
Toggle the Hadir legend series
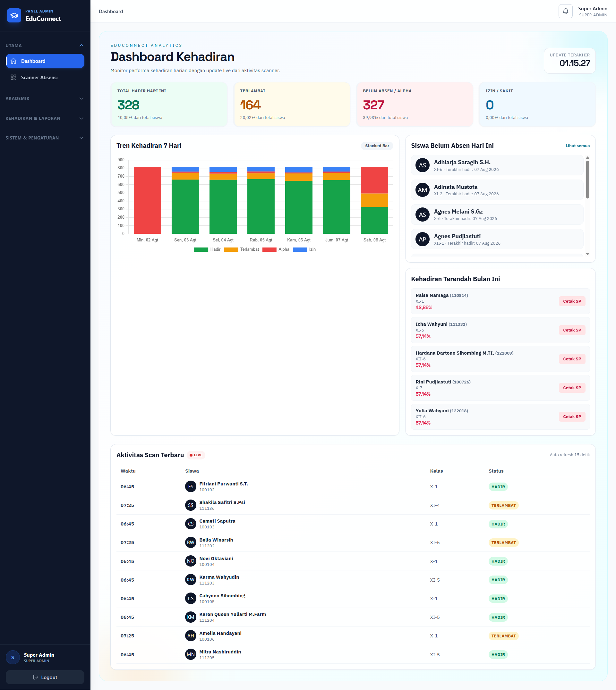(207, 249)
